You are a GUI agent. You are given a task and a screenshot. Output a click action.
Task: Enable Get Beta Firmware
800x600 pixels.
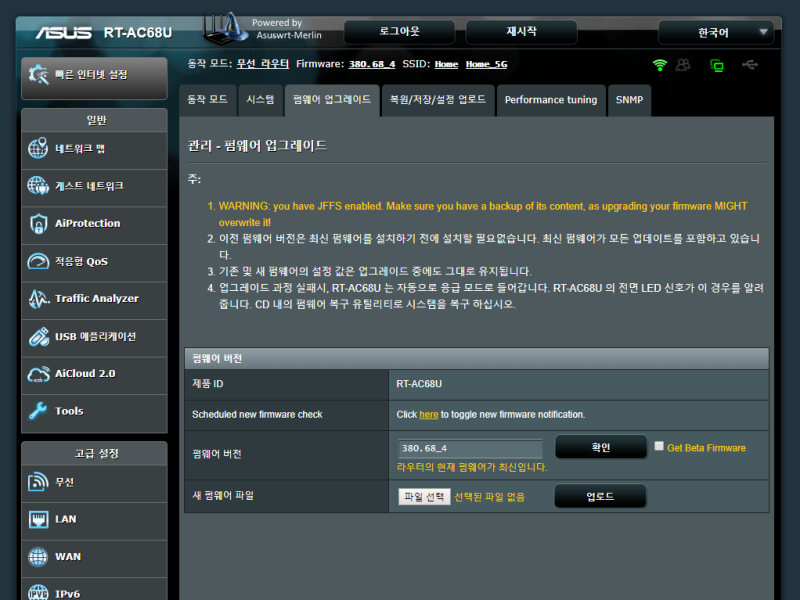pyautogui.click(x=657, y=447)
